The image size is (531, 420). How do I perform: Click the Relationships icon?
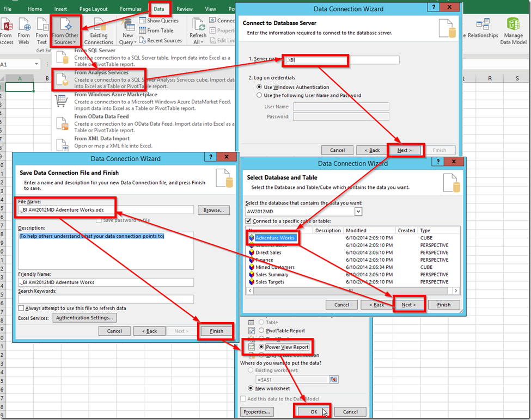(483, 29)
